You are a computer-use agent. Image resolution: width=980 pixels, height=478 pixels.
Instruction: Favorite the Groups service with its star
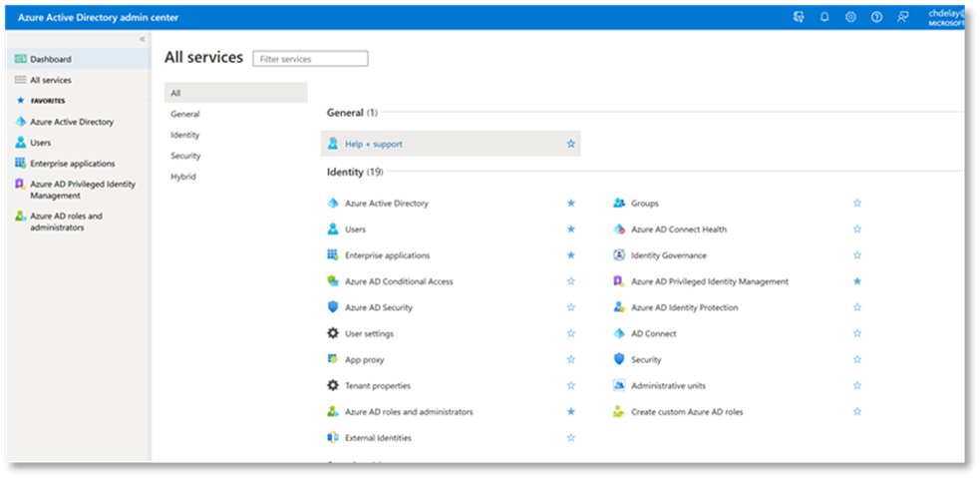(x=856, y=204)
